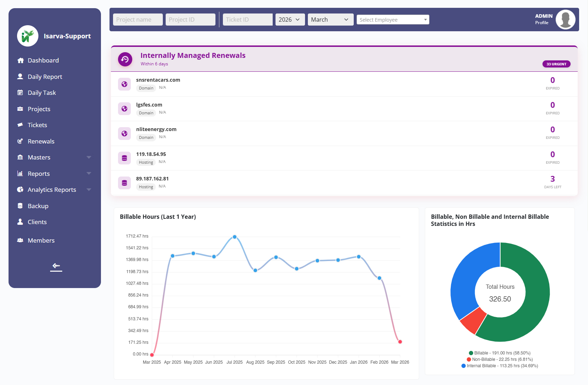Click the sidebar collapse arrow icon
Image resolution: width=588 pixels, height=385 pixels.
coord(56,266)
